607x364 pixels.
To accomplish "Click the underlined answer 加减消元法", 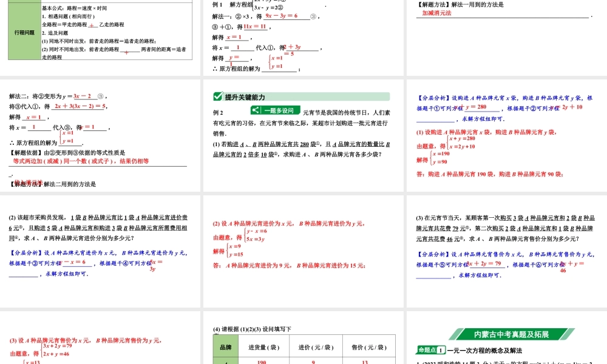I will tap(437, 14).
